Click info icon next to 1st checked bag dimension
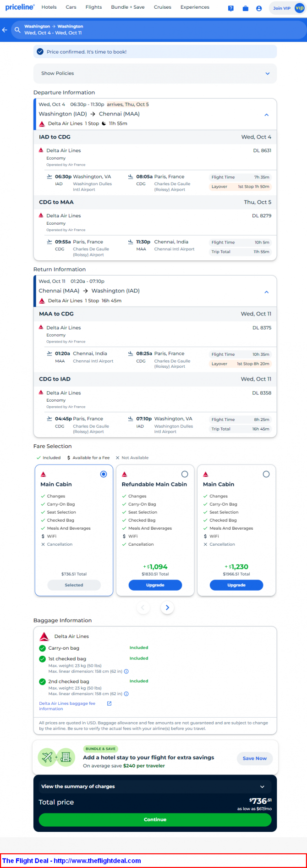Viewport: 307px width, 868px height. click(126, 671)
